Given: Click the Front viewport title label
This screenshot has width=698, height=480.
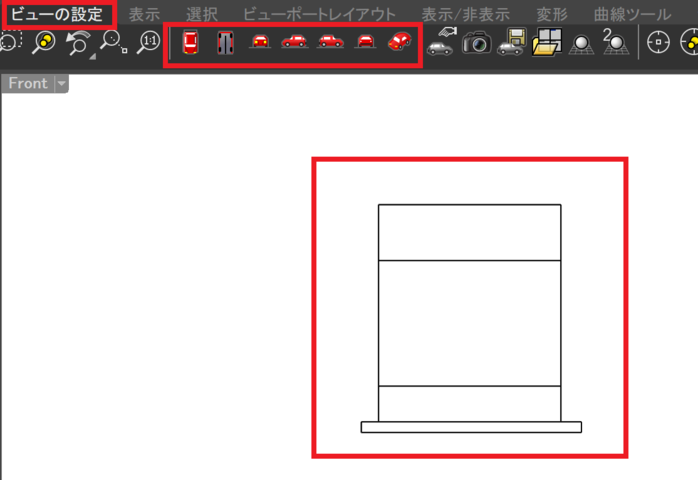Looking at the screenshot, I should [x=28, y=84].
